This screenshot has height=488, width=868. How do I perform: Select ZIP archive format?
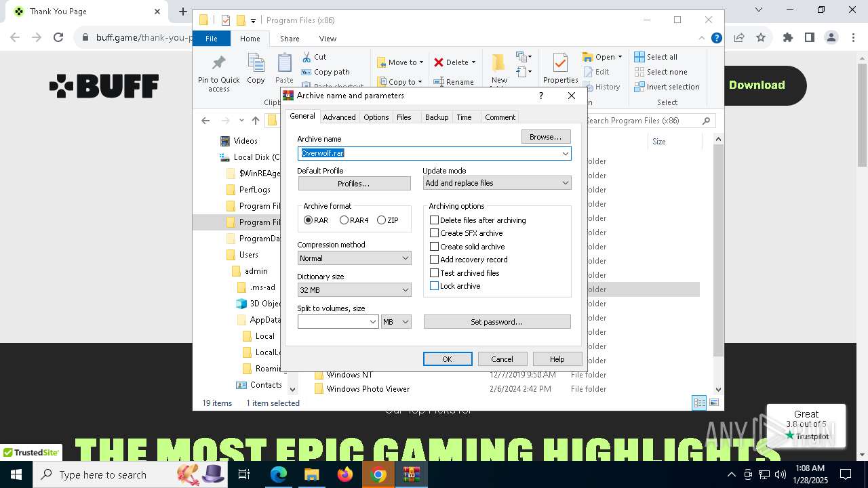[381, 220]
